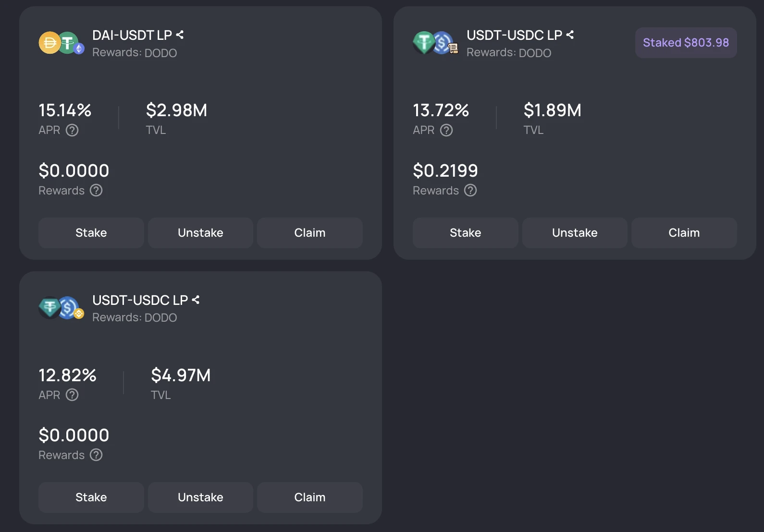Click token pair icon on $4.97M TVL pool
The height and width of the screenshot is (532, 764).
click(61, 308)
